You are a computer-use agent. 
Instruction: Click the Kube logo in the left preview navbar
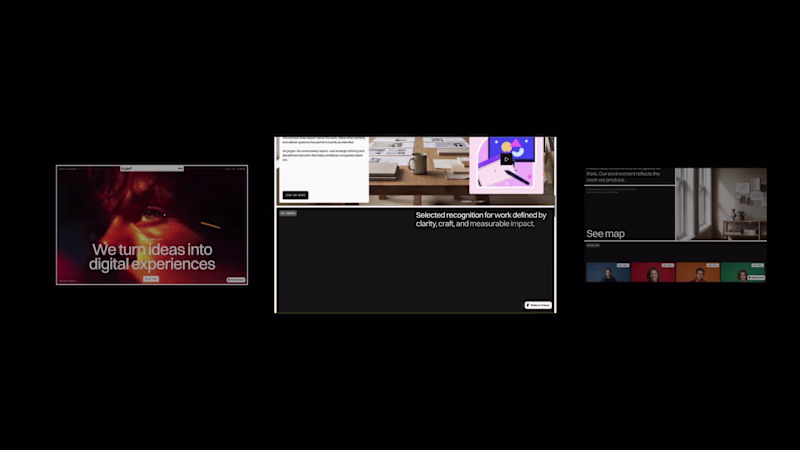[127, 168]
